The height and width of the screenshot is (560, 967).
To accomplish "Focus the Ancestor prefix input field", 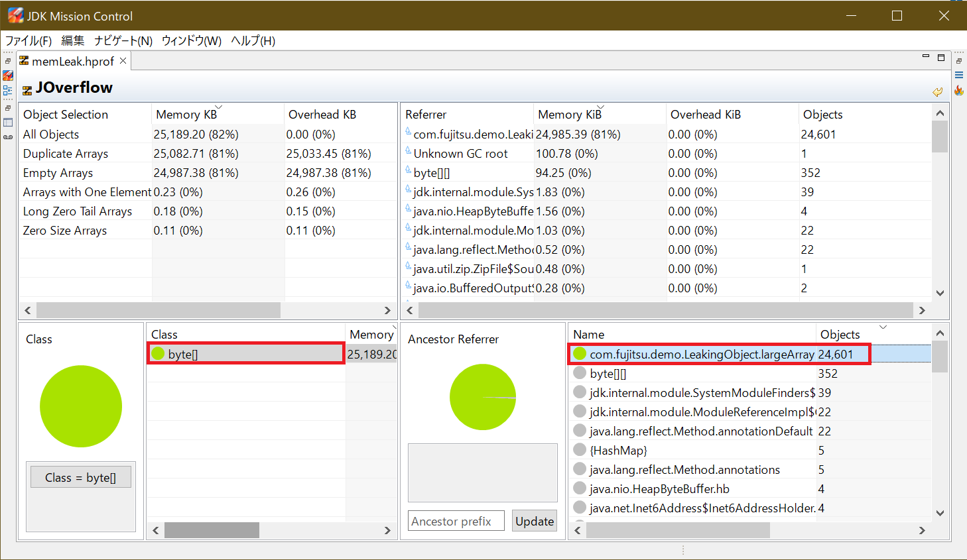I will point(456,521).
